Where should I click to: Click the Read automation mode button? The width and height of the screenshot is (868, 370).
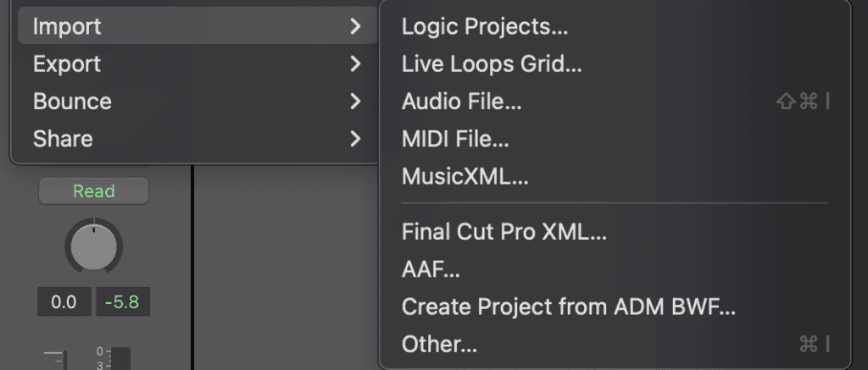coord(93,191)
